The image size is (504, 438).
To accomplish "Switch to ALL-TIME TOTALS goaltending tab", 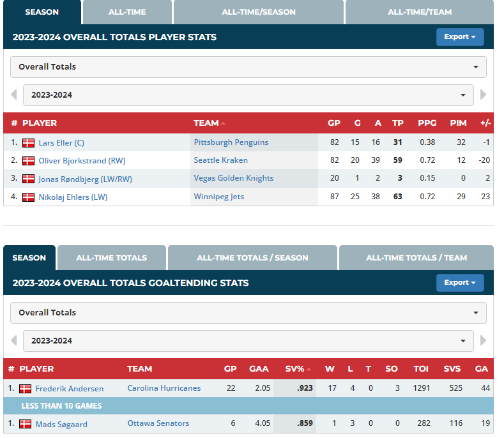I will coord(111,258).
